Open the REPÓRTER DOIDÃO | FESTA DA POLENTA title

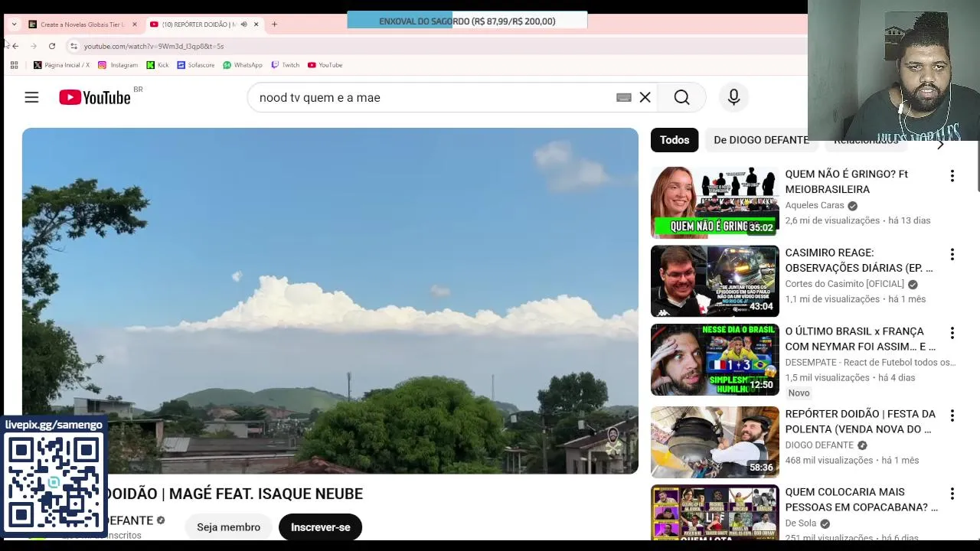click(x=860, y=422)
